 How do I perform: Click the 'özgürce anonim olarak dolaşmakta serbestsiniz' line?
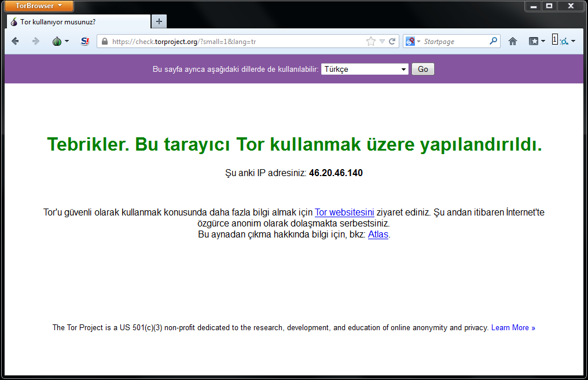(293, 224)
